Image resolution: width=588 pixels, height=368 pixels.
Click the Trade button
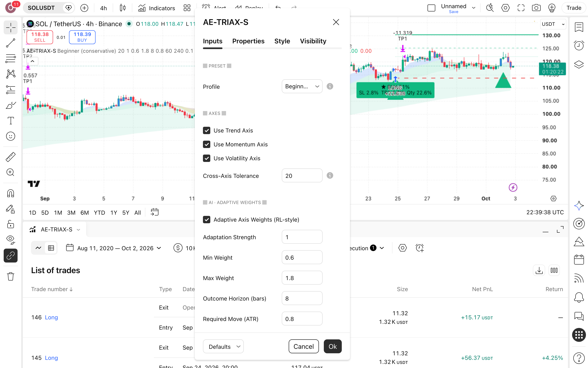[574, 8]
